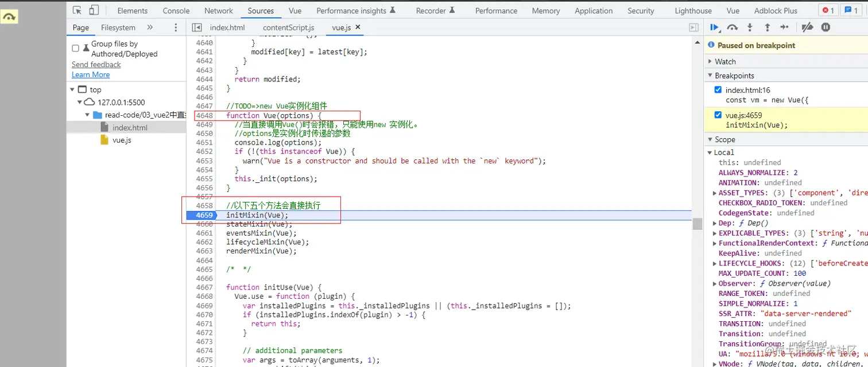The image size is (868, 367).
Task: Uncheck the vue.js:4659 breakpoint checkbox
Action: click(x=718, y=115)
